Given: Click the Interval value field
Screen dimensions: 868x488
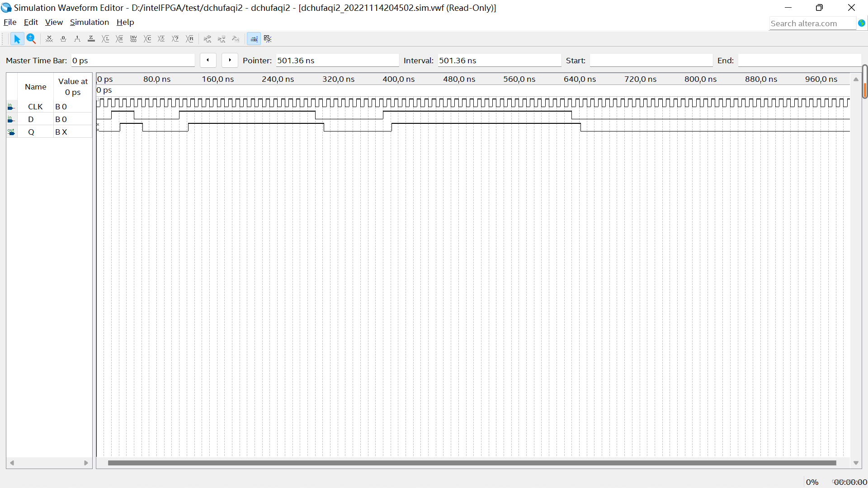Looking at the screenshot, I should [x=499, y=61].
